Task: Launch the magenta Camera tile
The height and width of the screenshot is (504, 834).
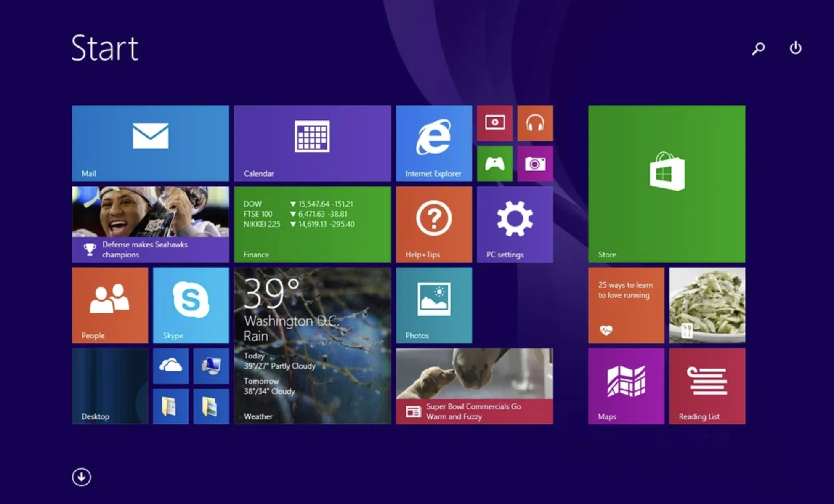Action: [535, 164]
